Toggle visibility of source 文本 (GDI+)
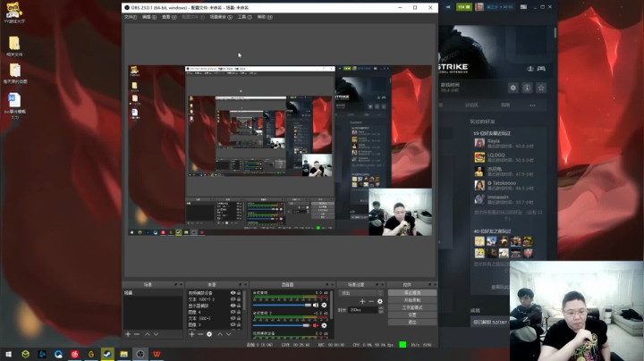 [233, 318]
